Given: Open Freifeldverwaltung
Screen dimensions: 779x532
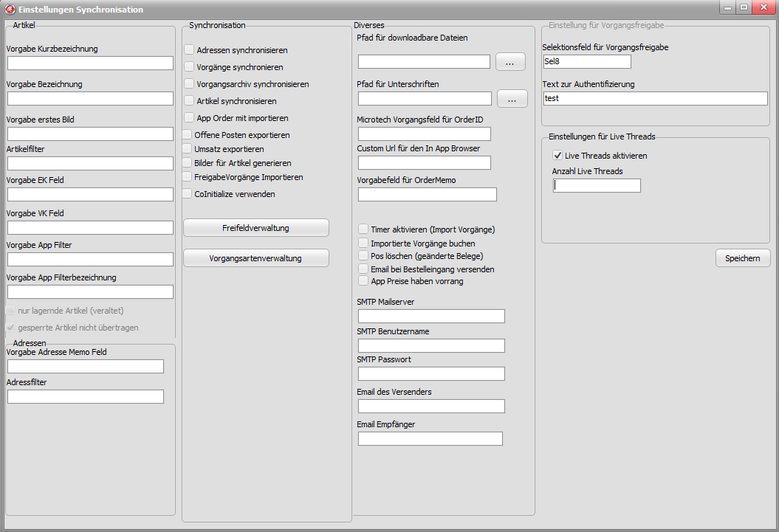Looking at the screenshot, I should click(255, 228).
